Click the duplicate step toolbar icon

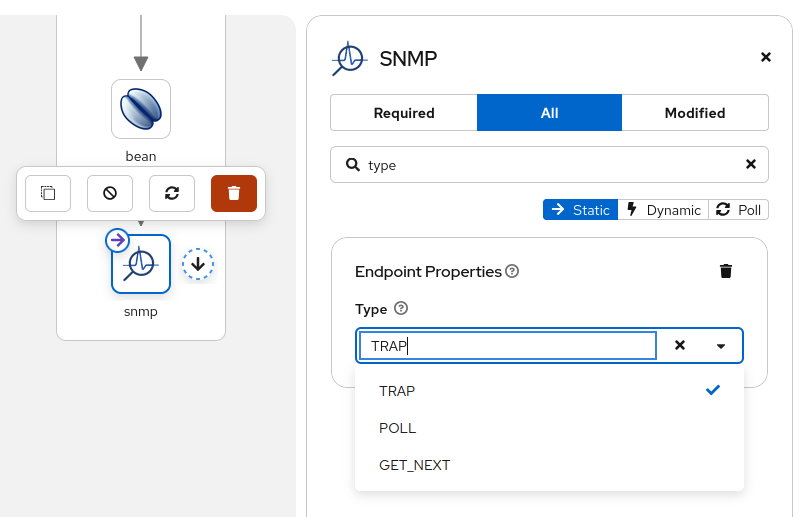(48, 193)
